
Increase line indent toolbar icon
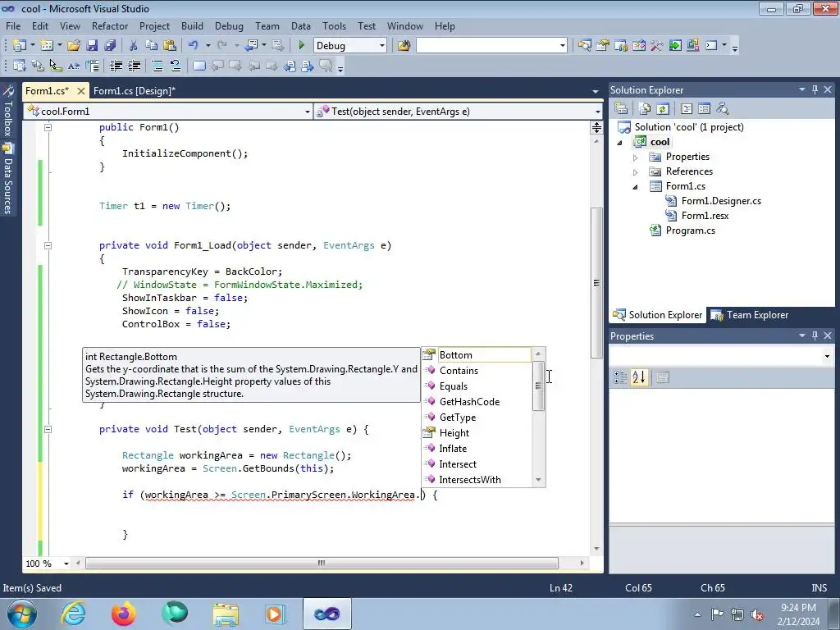click(135, 66)
